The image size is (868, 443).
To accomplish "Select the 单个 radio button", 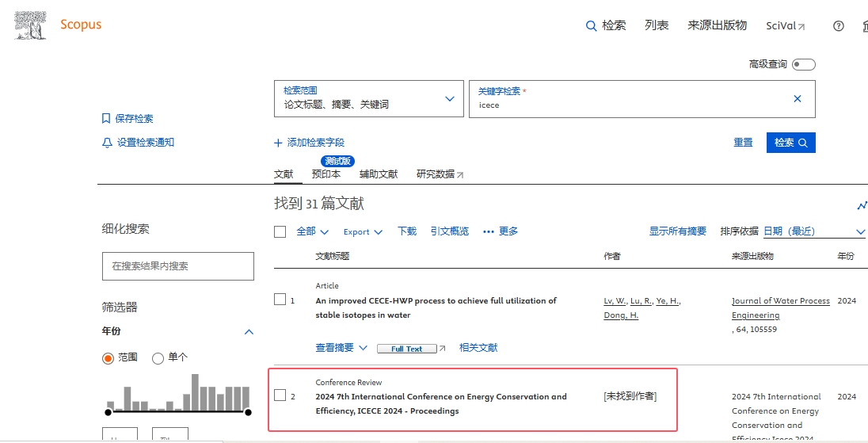I will [158, 358].
